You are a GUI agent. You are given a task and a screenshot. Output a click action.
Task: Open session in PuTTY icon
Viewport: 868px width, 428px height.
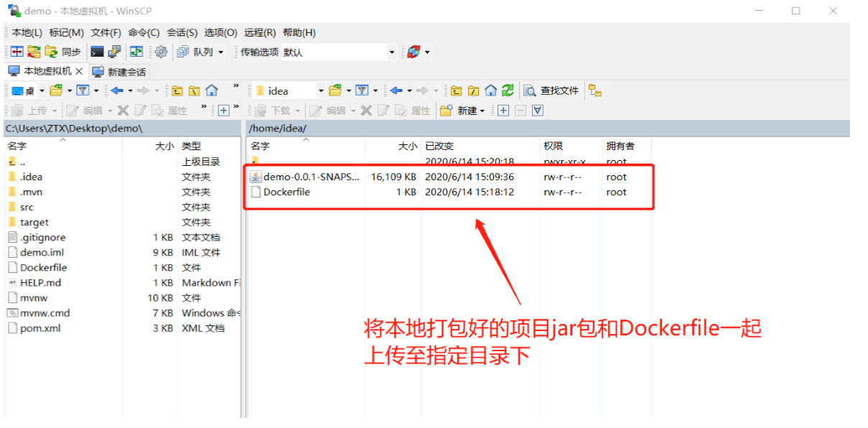113,52
